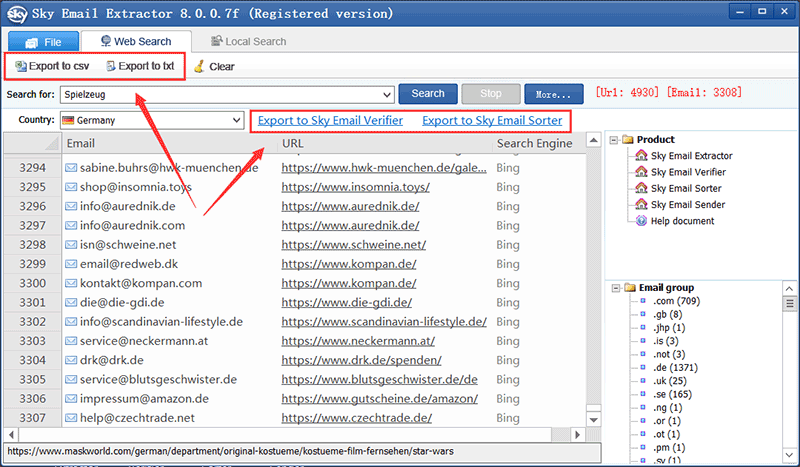Click envelope icon beside email@redweb.dk
The height and width of the screenshot is (467, 800).
pos(71,264)
